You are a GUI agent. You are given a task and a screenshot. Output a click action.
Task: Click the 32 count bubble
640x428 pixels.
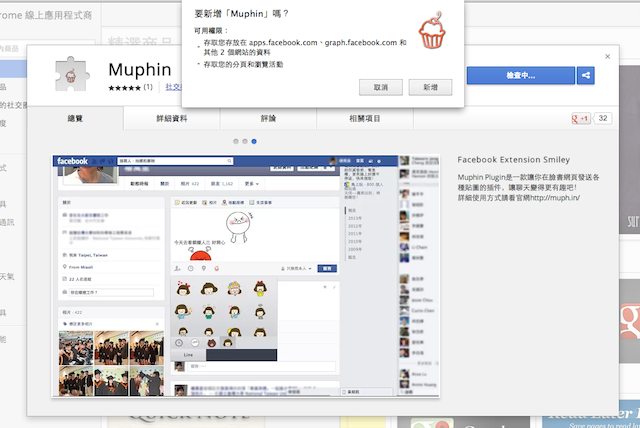pos(603,118)
